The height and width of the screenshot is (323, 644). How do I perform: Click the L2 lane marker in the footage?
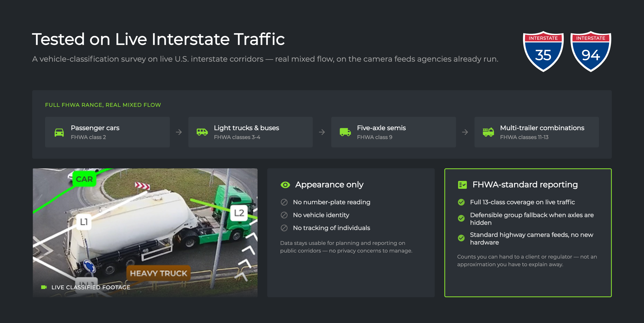[x=239, y=213]
